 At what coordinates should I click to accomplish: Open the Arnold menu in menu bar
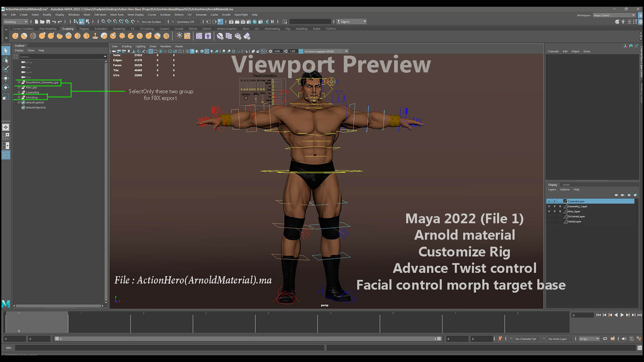click(x=226, y=15)
